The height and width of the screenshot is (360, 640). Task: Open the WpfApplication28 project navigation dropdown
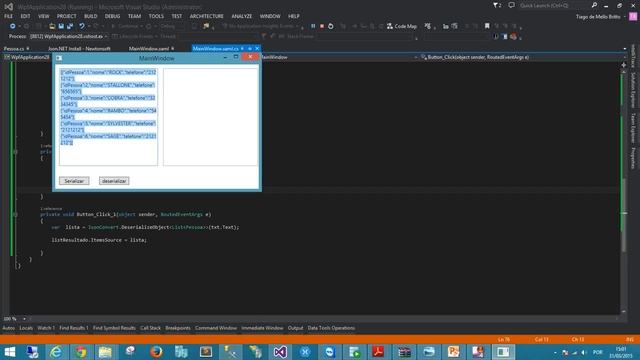(x=28, y=57)
